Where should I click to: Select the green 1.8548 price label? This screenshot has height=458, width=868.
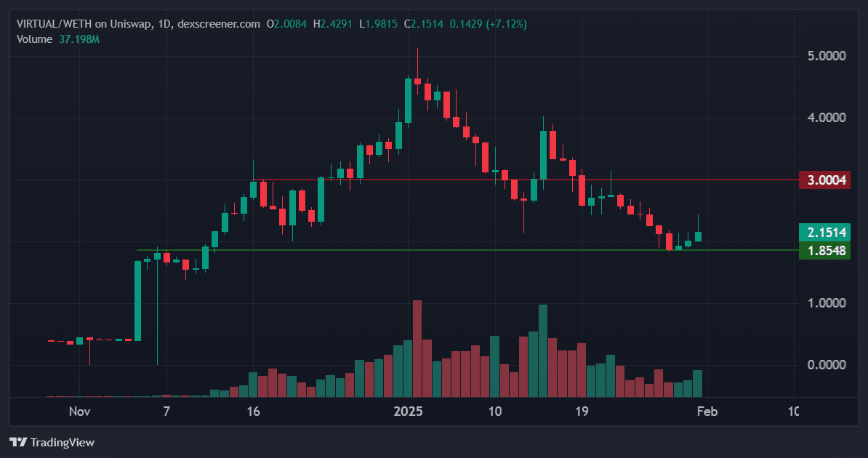click(x=824, y=250)
